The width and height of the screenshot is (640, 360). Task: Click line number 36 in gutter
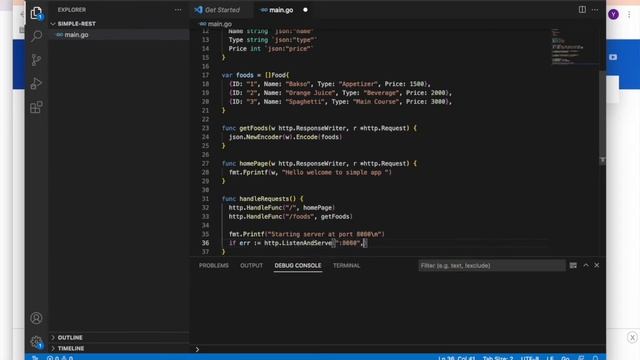tap(205, 243)
